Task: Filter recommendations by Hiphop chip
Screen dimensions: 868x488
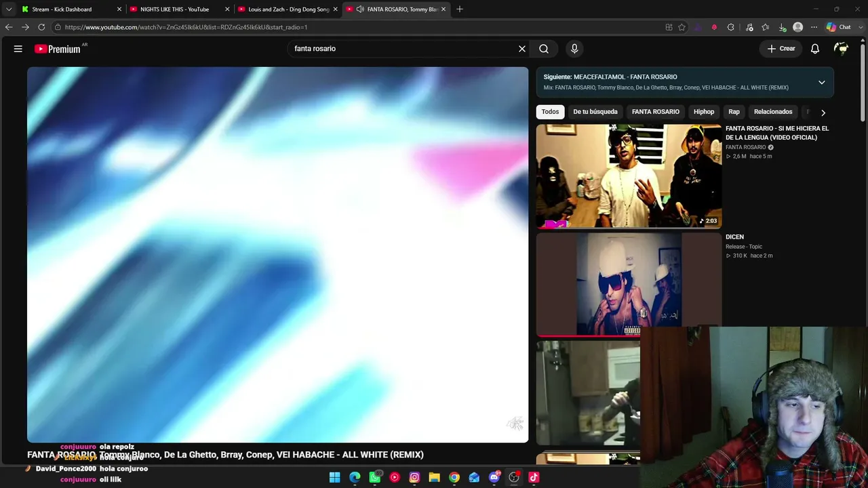Action: (704, 112)
